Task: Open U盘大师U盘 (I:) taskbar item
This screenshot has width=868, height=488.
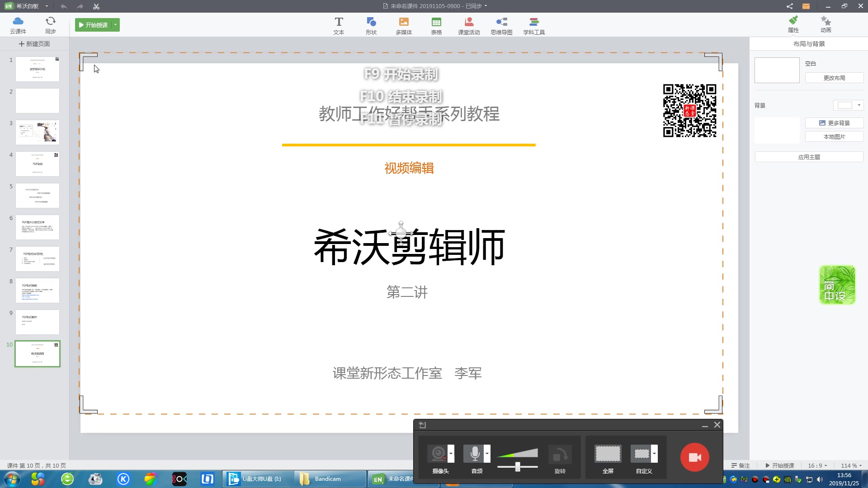Action: click(258, 479)
